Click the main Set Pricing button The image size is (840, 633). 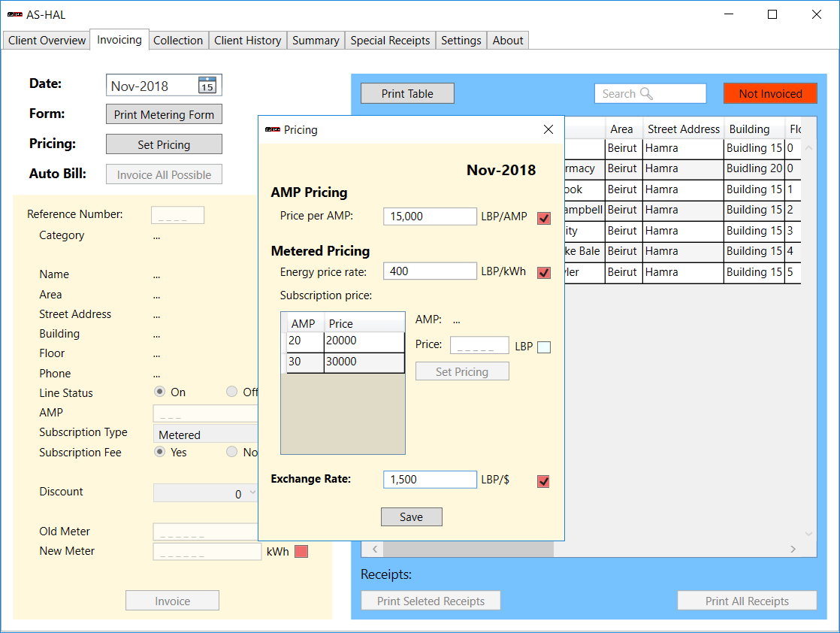[164, 144]
